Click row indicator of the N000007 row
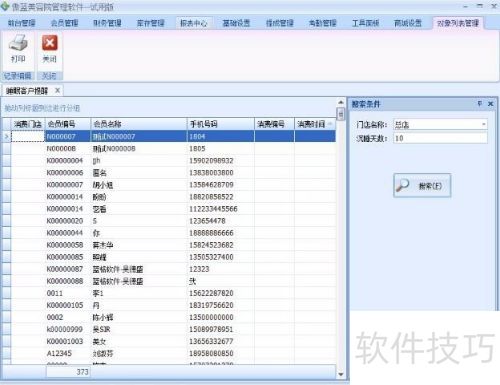The image size is (500, 385). pos(6,136)
